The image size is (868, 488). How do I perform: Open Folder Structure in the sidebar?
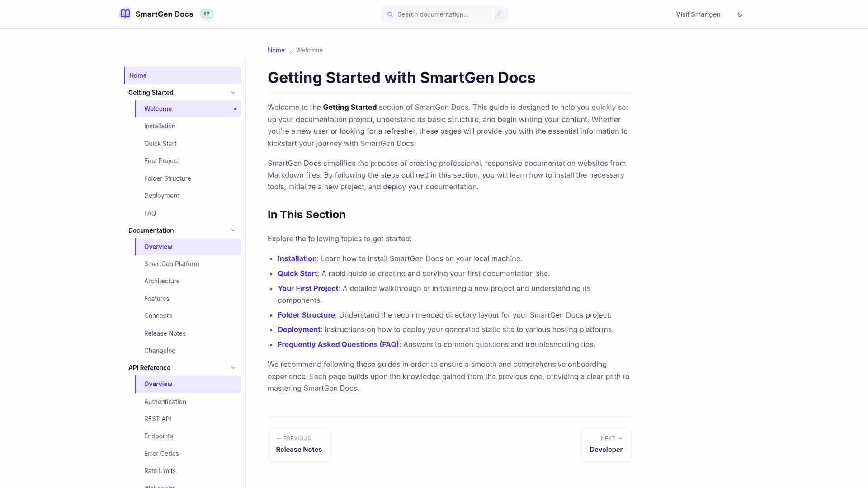pos(188,178)
